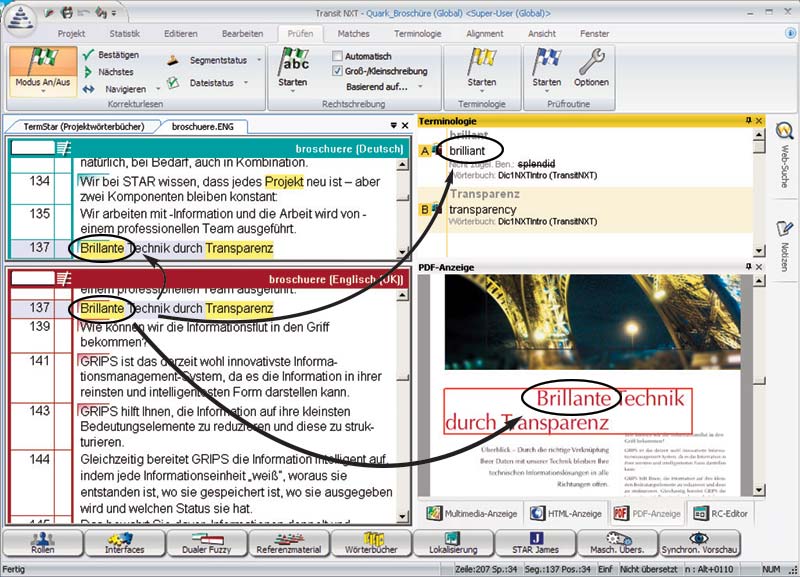The image size is (800, 577).
Task: Enable the Automatisch checkbox
Action: click(337, 56)
